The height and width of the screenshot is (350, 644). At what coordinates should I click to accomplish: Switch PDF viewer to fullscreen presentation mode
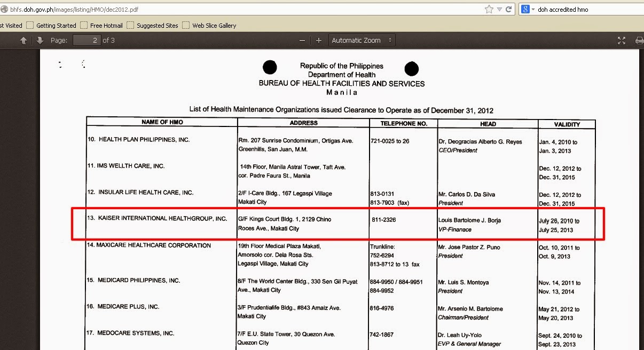tap(622, 40)
